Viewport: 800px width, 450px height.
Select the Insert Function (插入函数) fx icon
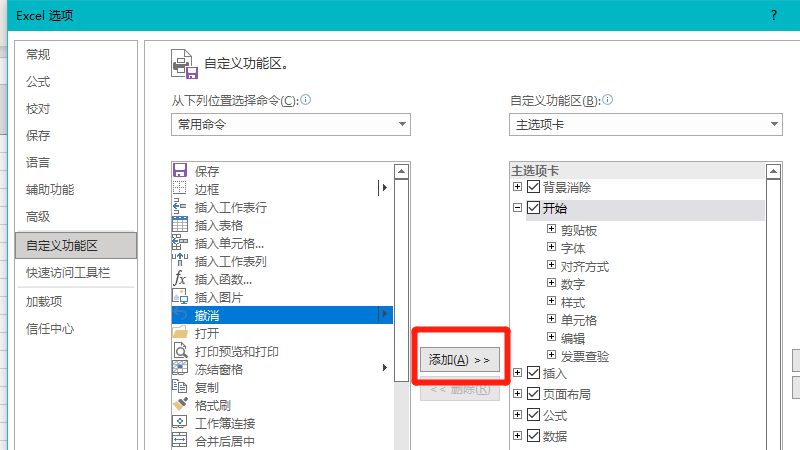click(x=180, y=279)
